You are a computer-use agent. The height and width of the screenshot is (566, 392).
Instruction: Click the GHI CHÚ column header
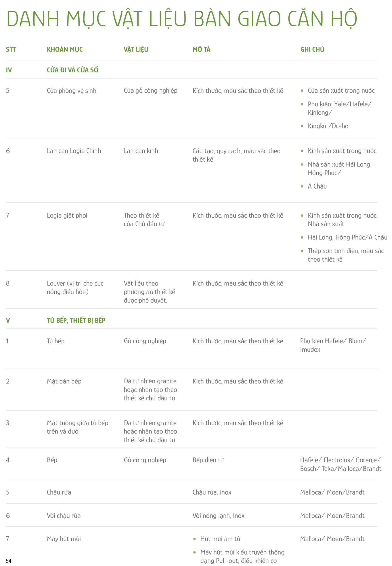(x=312, y=49)
